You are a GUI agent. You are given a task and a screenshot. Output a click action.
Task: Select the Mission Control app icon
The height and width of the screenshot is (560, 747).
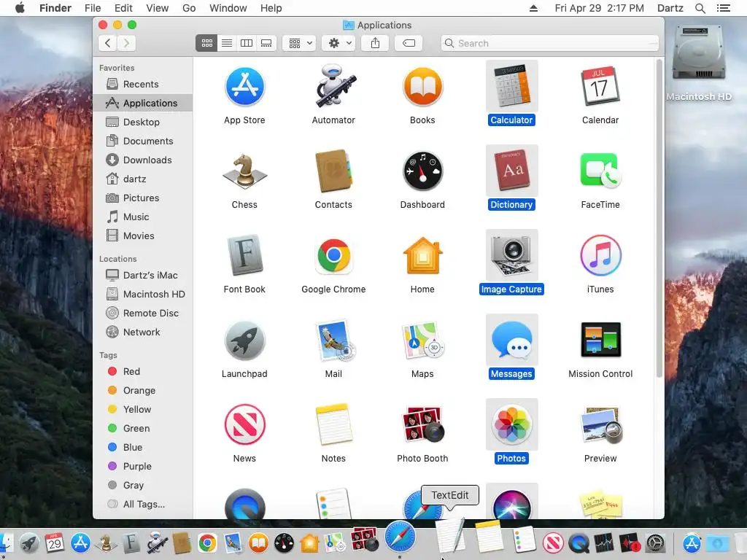coord(600,340)
